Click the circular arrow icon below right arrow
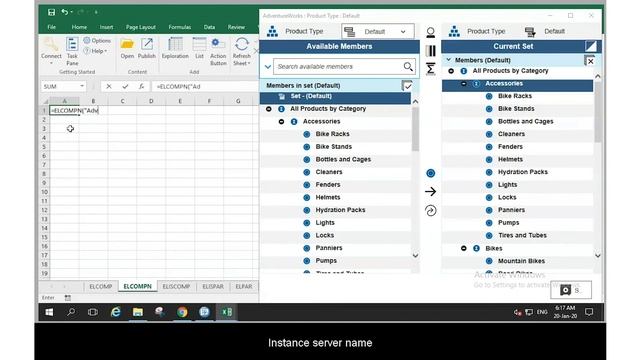The width and height of the screenshot is (640, 360). (430, 211)
